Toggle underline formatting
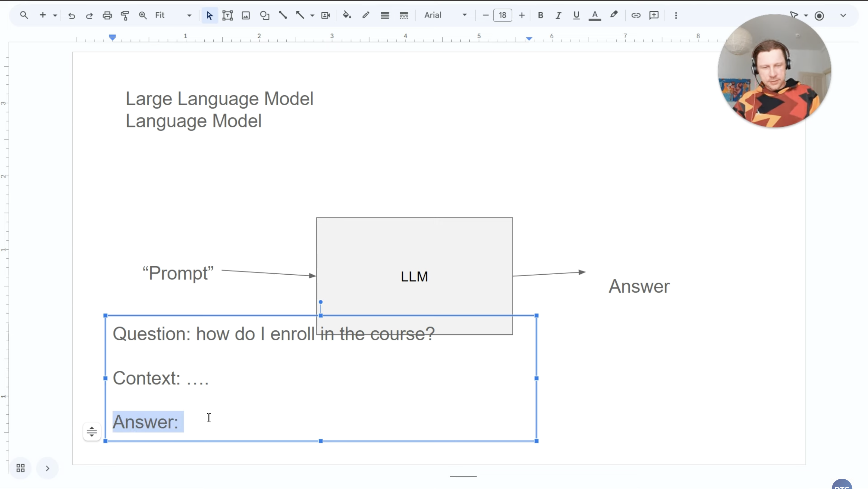 click(x=576, y=15)
